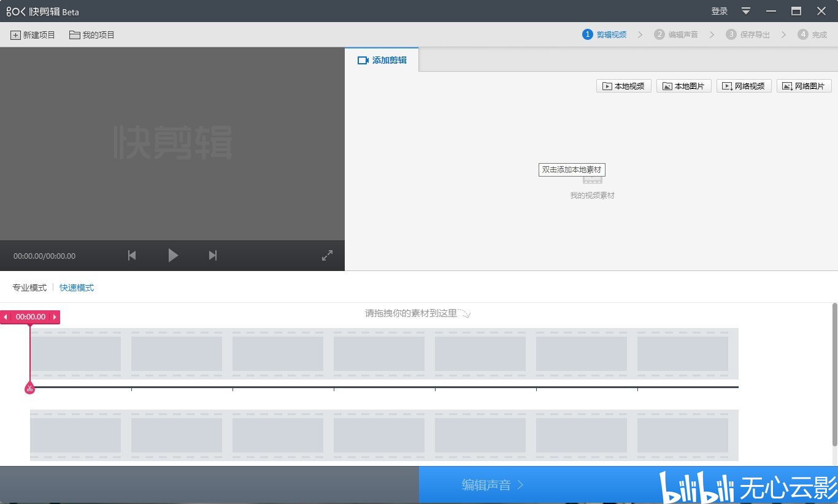The width and height of the screenshot is (838, 504).
Task: Add a local picture via 本地图片
Action: pos(683,86)
